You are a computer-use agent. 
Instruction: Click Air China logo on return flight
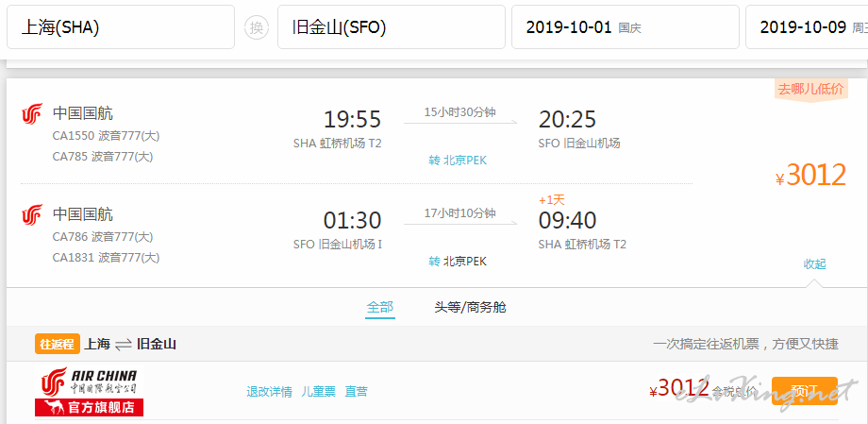(x=32, y=214)
